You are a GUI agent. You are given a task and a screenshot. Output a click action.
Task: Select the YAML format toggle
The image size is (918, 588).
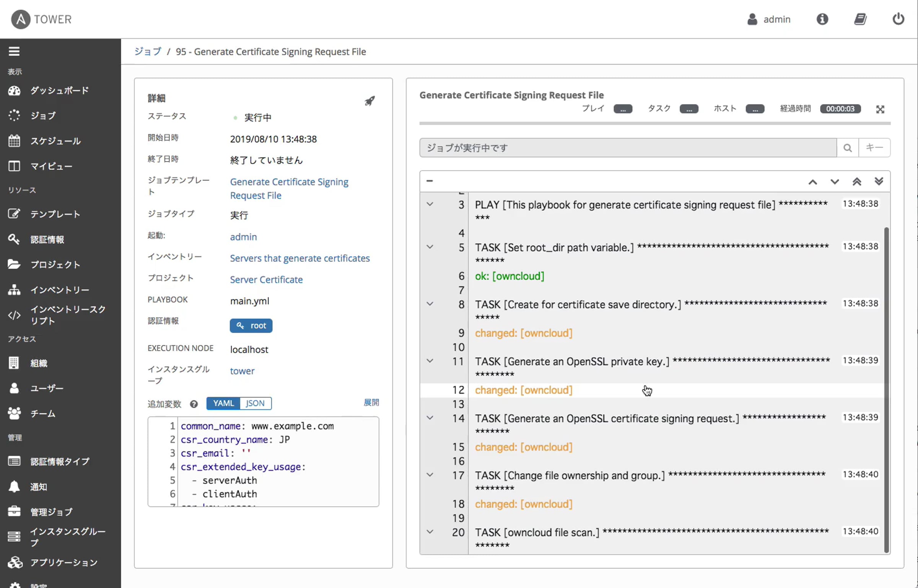(x=223, y=403)
